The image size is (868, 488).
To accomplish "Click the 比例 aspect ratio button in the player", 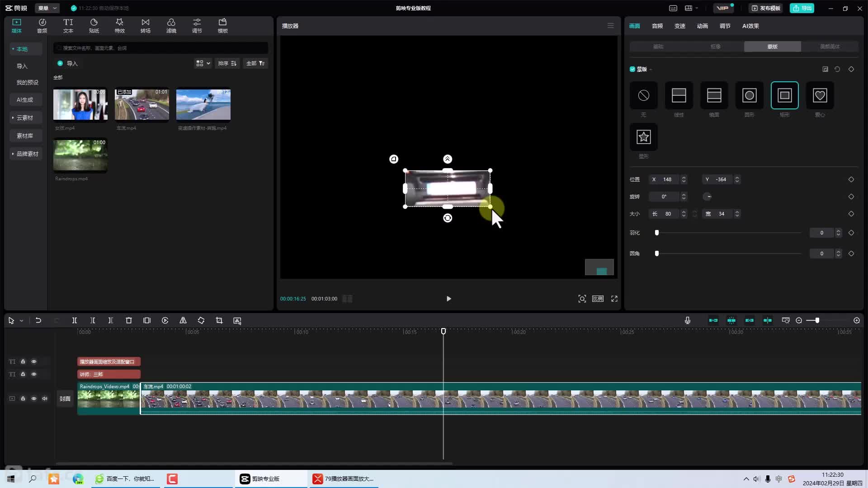I will tap(598, 299).
